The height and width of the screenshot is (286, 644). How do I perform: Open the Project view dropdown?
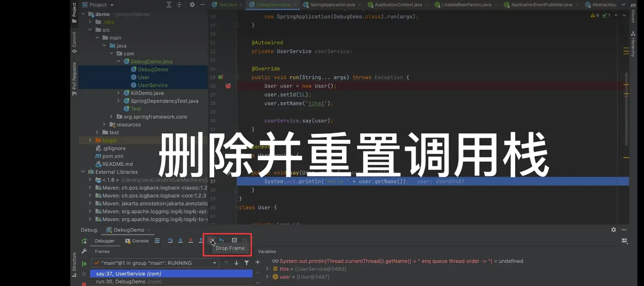112,5
